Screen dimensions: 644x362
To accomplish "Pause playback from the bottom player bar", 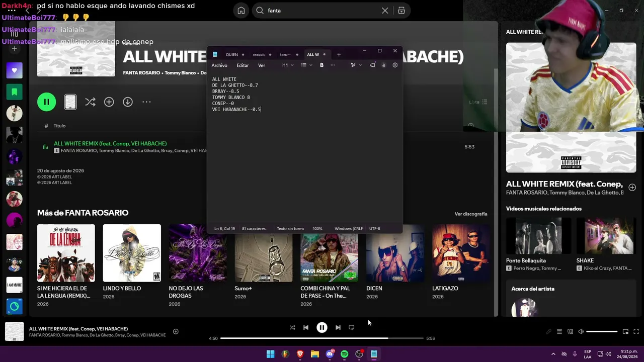I will [x=322, y=327].
